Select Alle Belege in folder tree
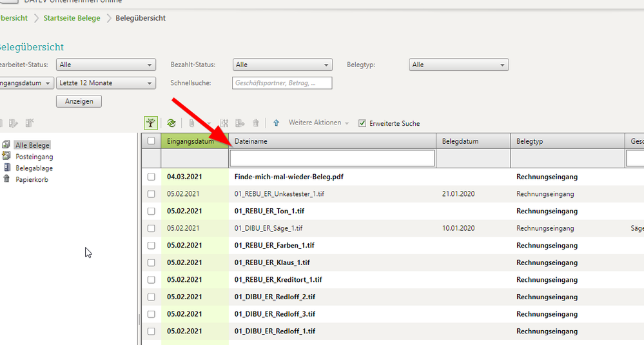Screen dimensions: 644x345 (32, 146)
